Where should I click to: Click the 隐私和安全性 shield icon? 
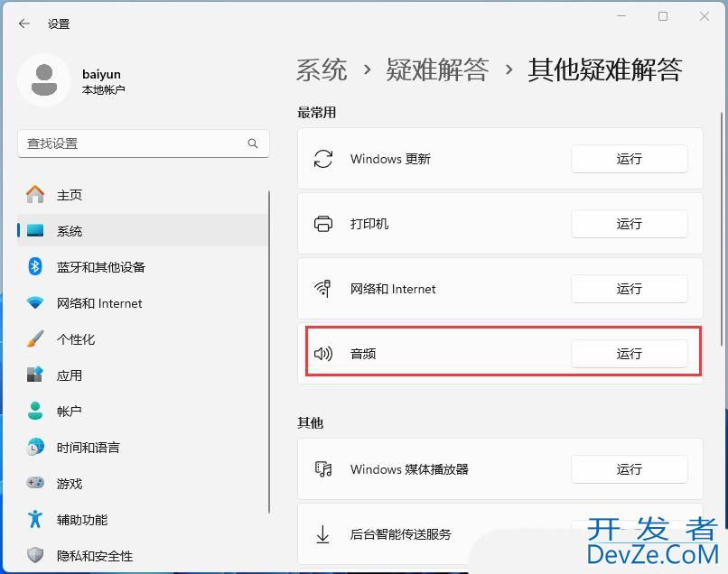[35, 555]
